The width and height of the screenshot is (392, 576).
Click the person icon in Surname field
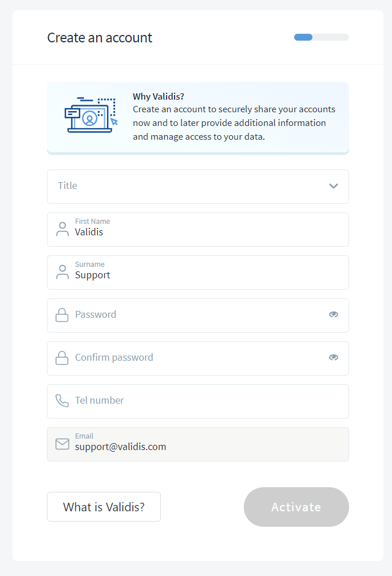pyautogui.click(x=62, y=272)
